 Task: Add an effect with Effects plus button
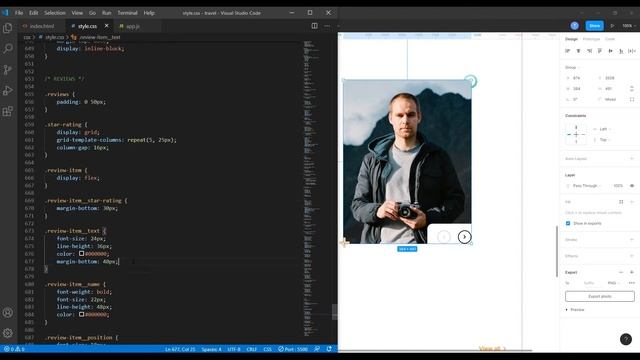[632, 256]
